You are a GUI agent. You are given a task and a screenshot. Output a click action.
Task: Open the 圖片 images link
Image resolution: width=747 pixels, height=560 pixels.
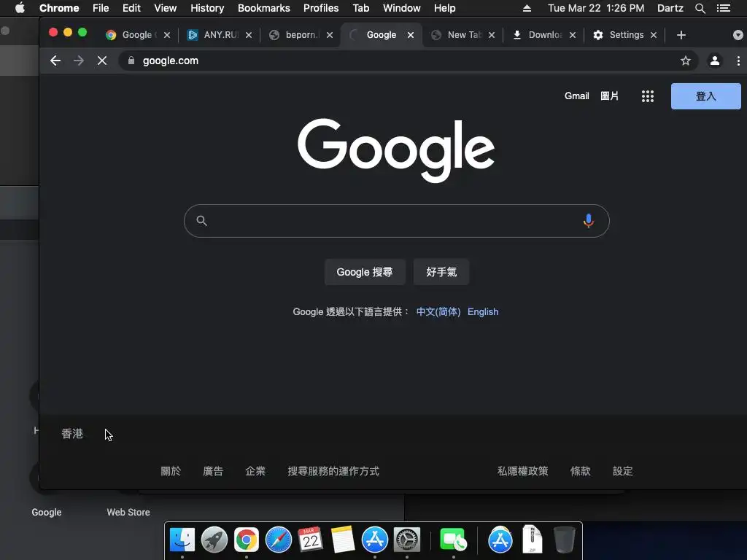610,96
